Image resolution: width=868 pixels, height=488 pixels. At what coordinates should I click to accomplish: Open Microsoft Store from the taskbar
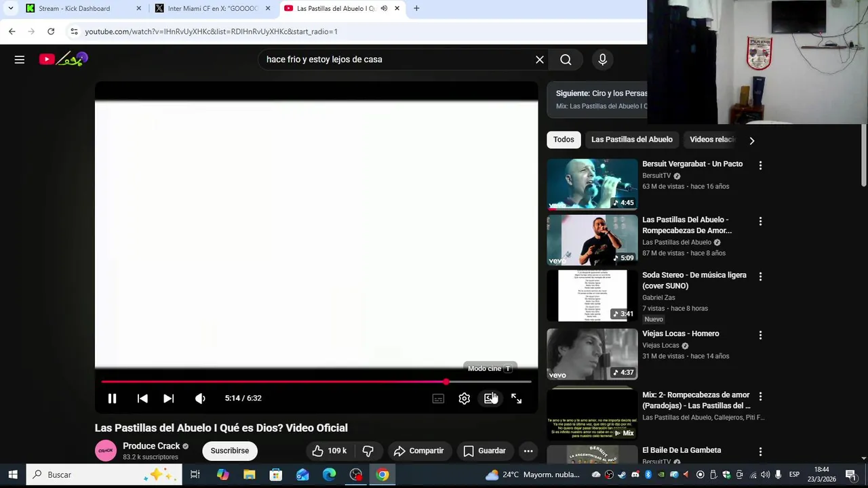(276, 474)
